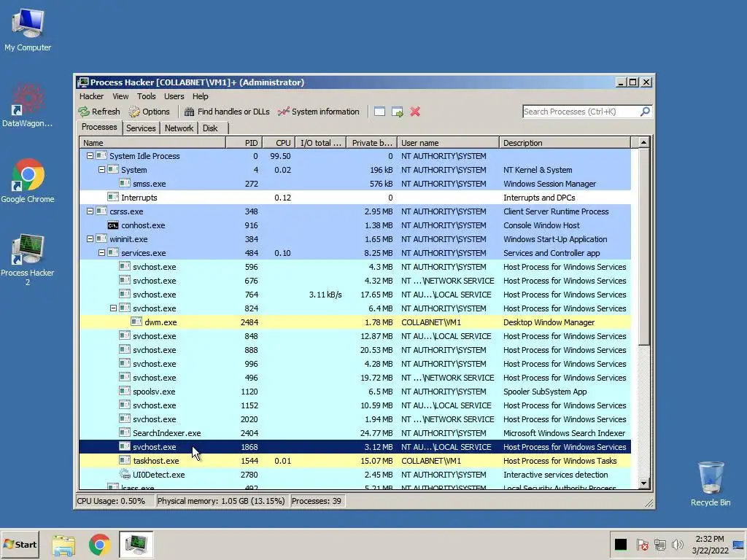The image size is (747, 560).
Task: Collapse the csrss.exe tree node
Action: tap(90, 211)
